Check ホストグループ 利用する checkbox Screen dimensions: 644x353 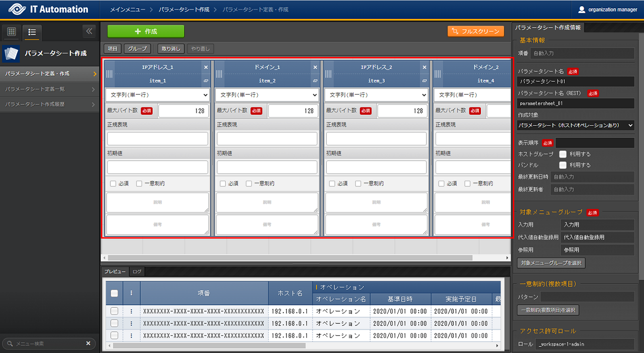(x=562, y=155)
